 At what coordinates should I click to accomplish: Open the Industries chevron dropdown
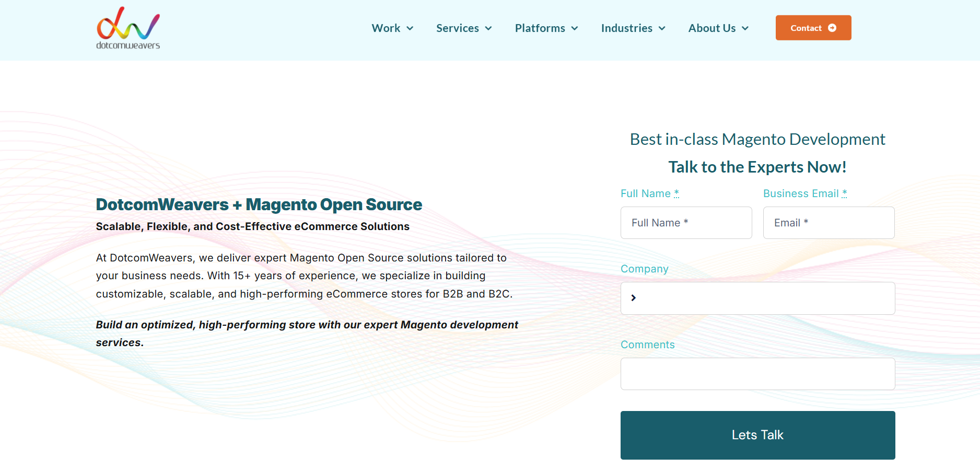point(662,28)
